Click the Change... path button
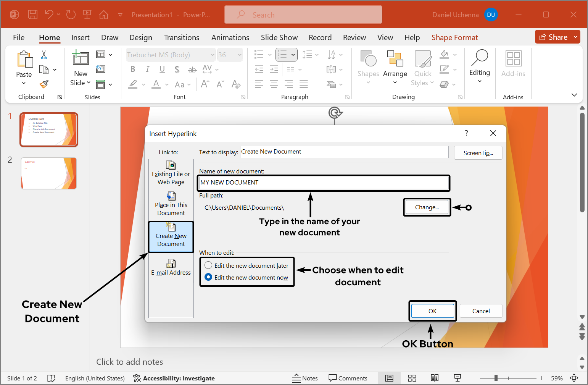The width and height of the screenshot is (588, 385). [x=427, y=207]
